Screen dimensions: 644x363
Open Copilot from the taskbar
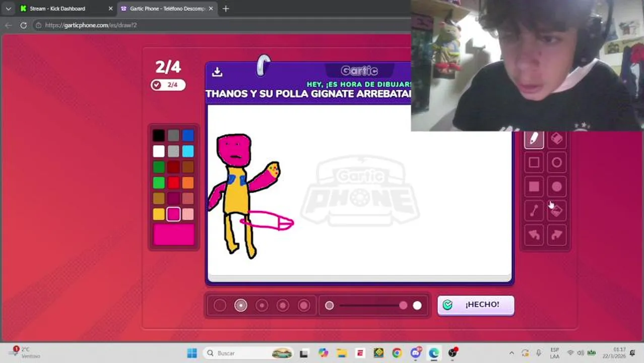[323, 353]
